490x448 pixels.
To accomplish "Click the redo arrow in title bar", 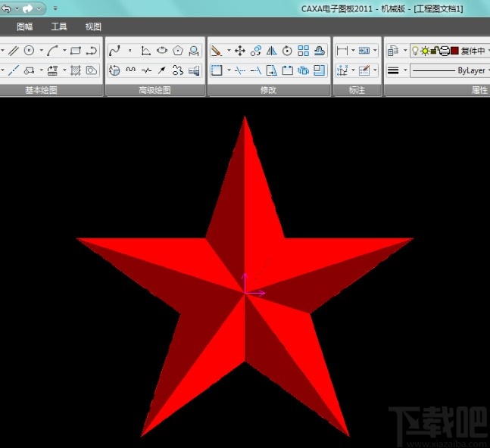I will click(x=27, y=8).
